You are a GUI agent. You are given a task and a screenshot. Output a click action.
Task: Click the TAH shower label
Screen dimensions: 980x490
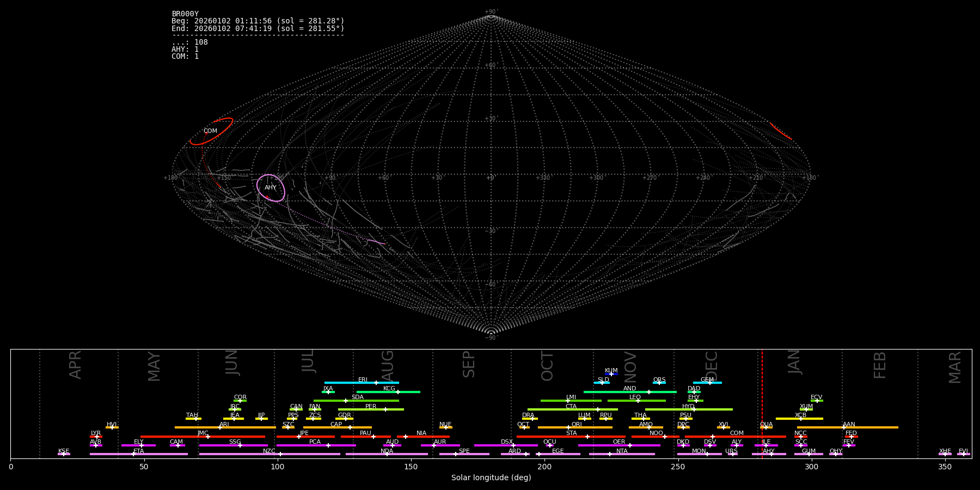[x=192, y=415]
